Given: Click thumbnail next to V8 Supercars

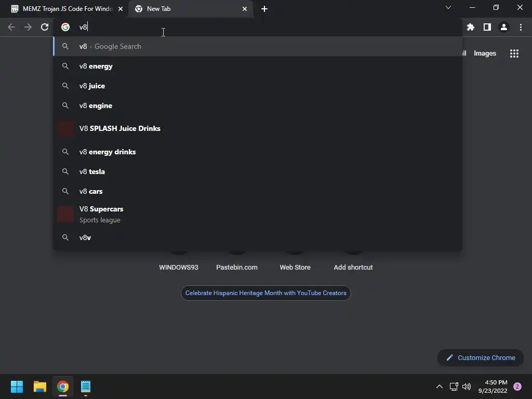Looking at the screenshot, I should [65, 214].
